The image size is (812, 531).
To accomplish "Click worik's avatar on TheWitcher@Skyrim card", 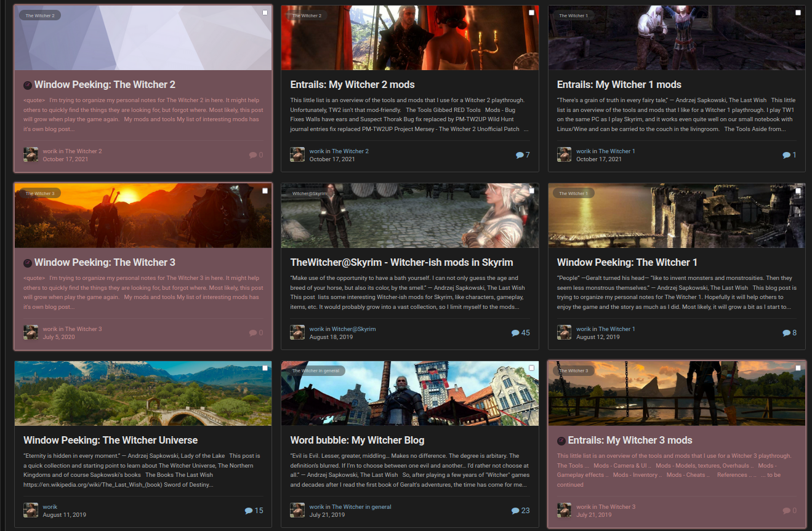I will point(297,332).
